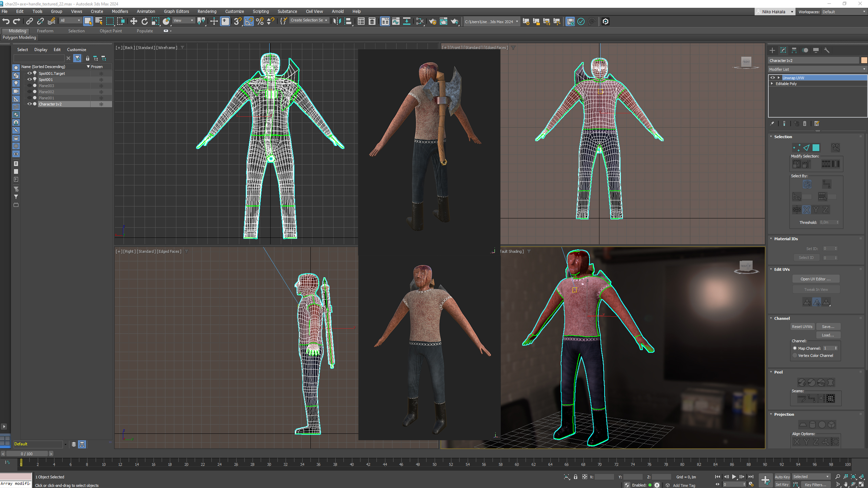
Task: Click the Reset UVWs button
Action: [802, 326]
